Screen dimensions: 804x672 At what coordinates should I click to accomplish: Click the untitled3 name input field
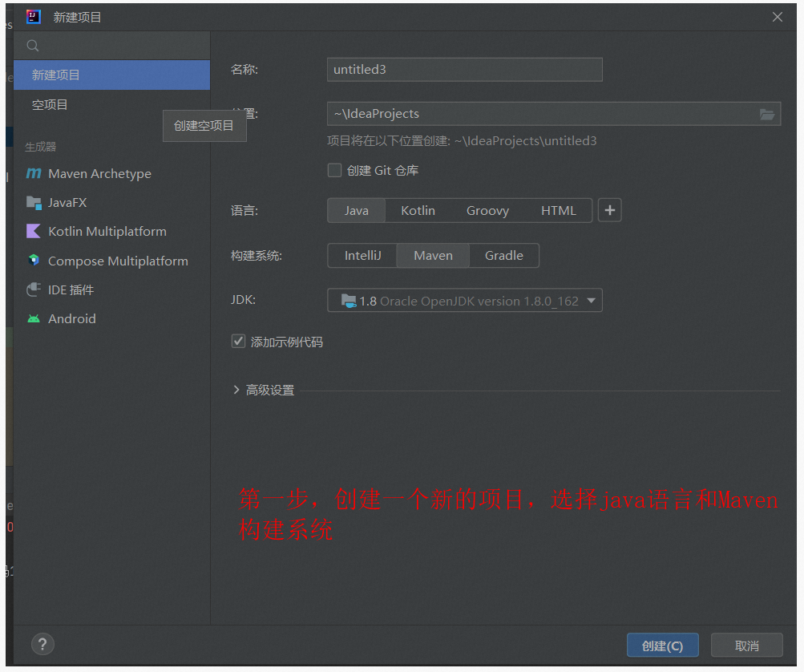click(464, 70)
